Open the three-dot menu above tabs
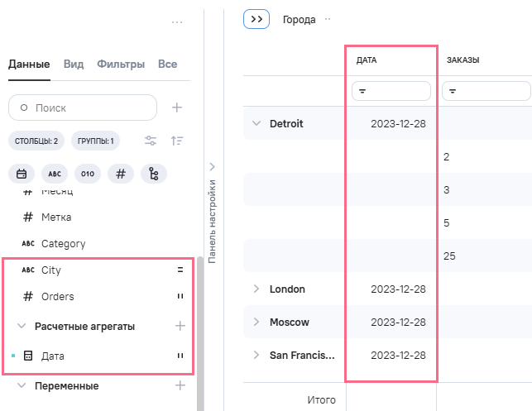Screen dimensions: 532x411 point(177,22)
